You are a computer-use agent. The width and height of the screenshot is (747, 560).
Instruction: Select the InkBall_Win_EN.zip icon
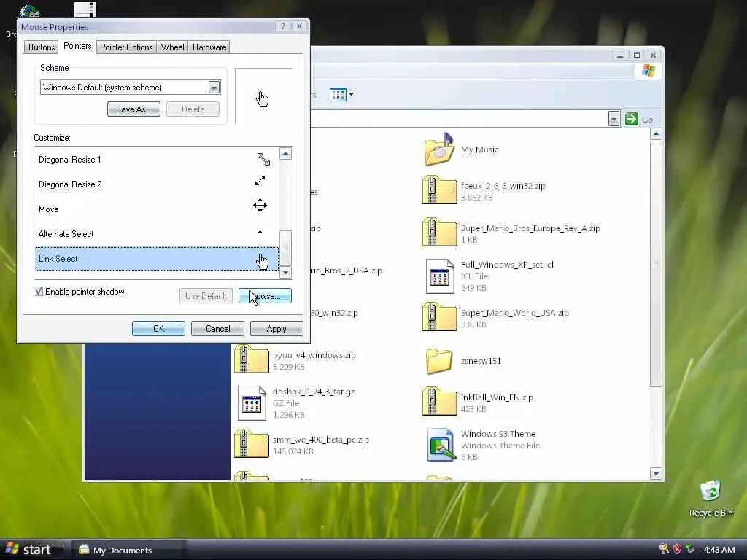tap(438, 402)
